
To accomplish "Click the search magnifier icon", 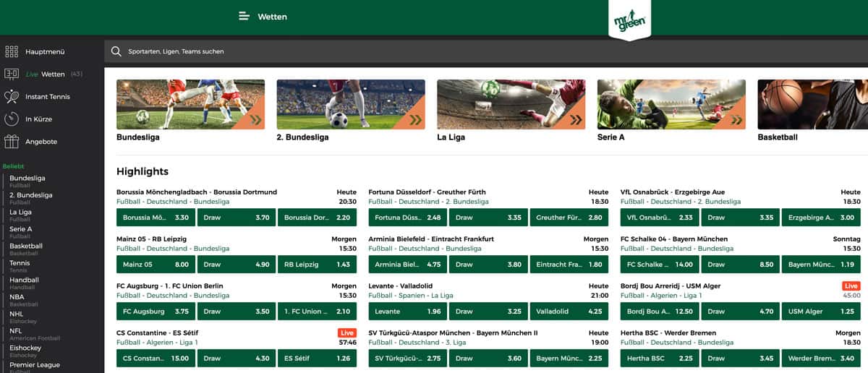I will coord(116,51).
